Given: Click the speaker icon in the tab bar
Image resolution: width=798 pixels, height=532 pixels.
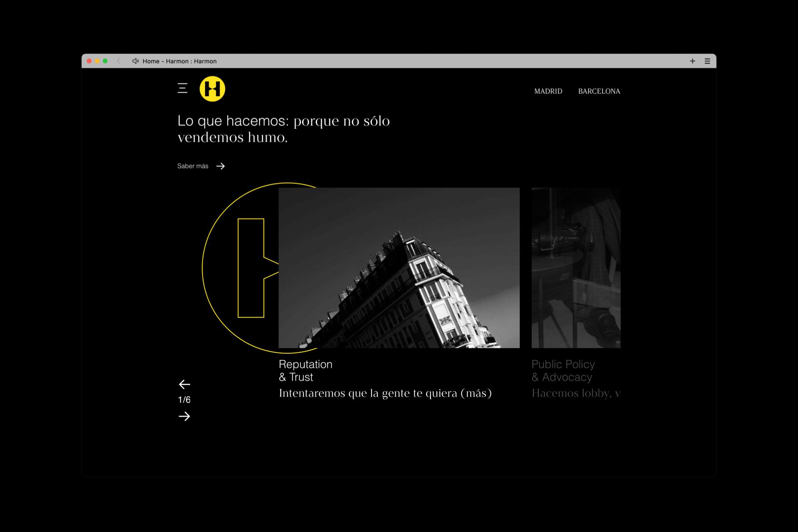Looking at the screenshot, I should [135, 61].
